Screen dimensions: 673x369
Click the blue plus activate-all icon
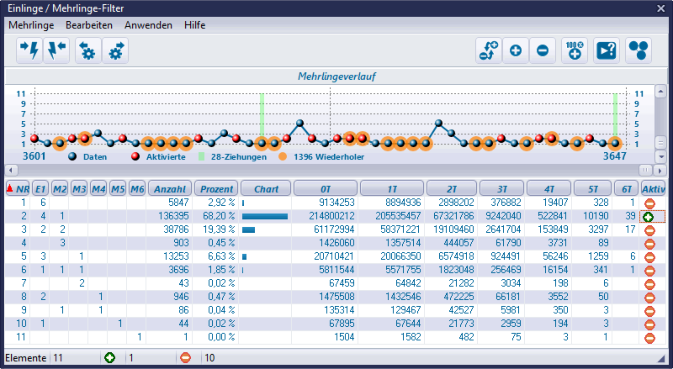pos(515,51)
